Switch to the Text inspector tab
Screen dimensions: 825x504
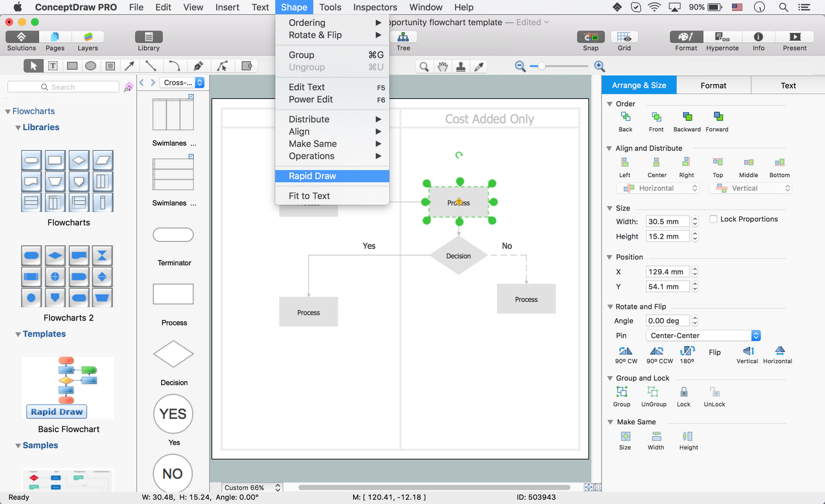click(x=788, y=85)
